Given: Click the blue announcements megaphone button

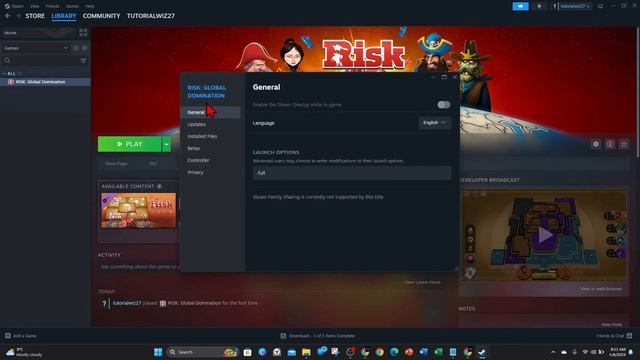Looking at the screenshot, I should click(x=520, y=6).
